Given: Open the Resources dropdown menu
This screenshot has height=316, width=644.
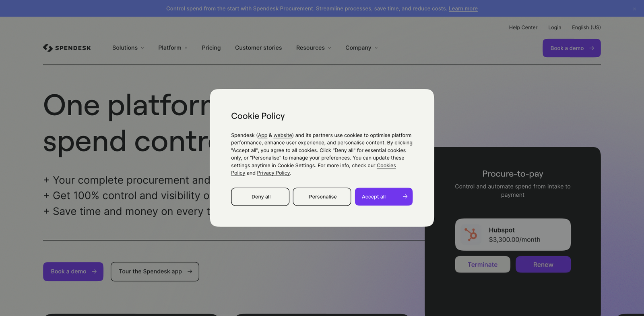Looking at the screenshot, I should [x=314, y=48].
